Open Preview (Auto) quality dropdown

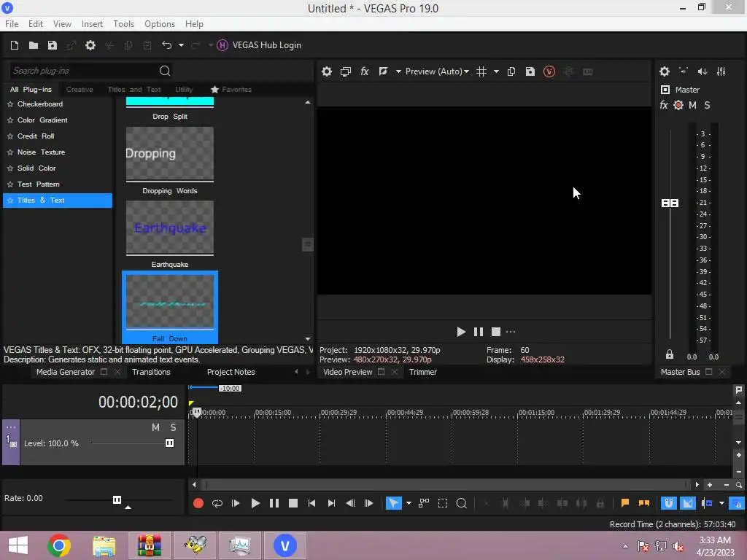click(437, 71)
